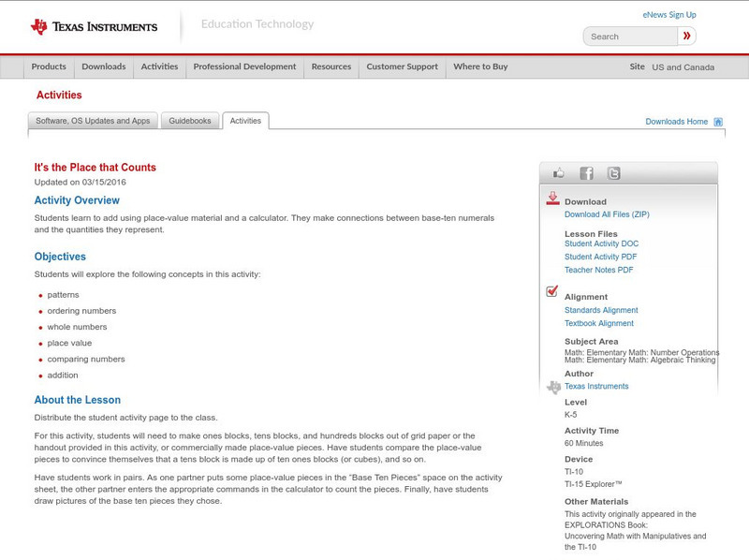Image resolution: width=749 pixels, height=560 pixels.
Task: Open Teacher Notes PDF
Action: coord(598,270)
